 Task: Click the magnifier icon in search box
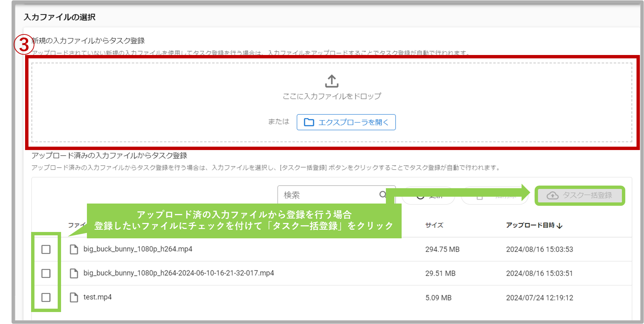(383, 195)
